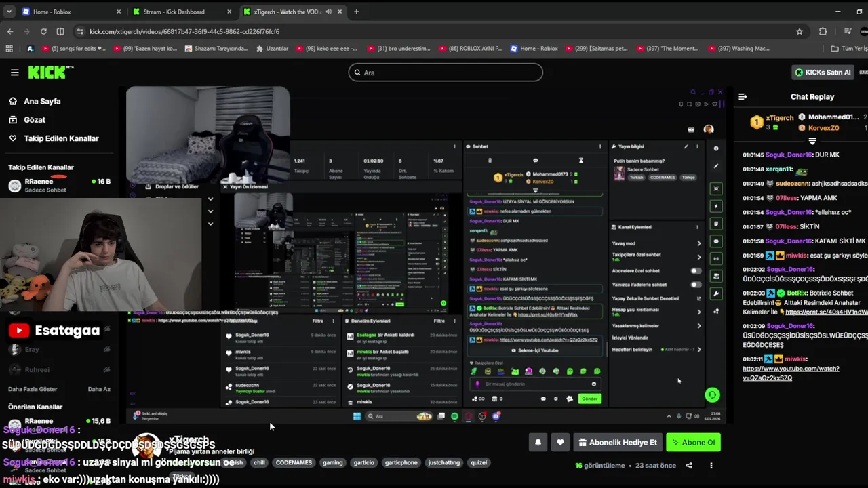Image resolution: width=868 pixels, height=488 pixels.
Task: Click the KICK logo
Action: (x=51, y=73)
